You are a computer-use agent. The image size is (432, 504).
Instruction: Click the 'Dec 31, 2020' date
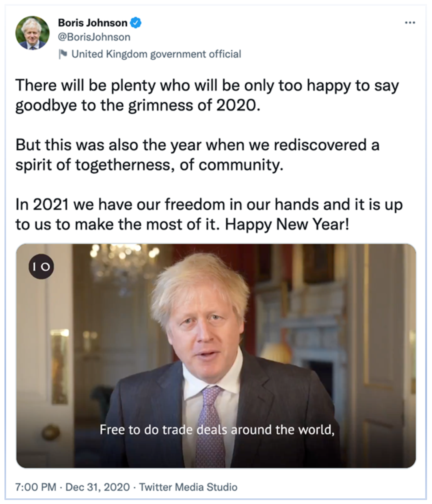coord(98,487)
